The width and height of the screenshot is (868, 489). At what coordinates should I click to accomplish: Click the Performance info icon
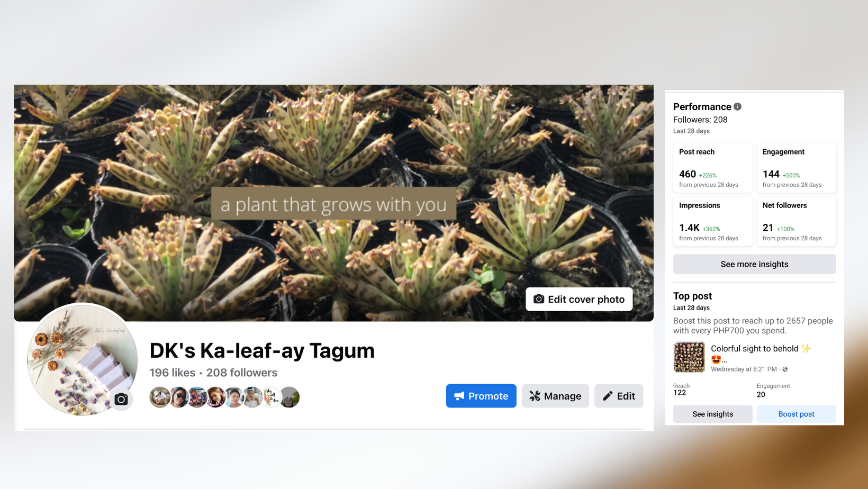(x=737, y=106)
